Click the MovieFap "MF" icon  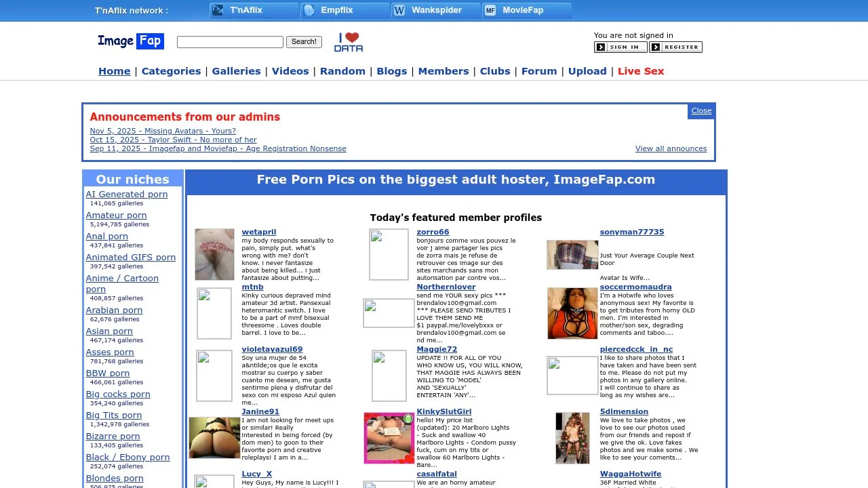[x=490, y=10]
